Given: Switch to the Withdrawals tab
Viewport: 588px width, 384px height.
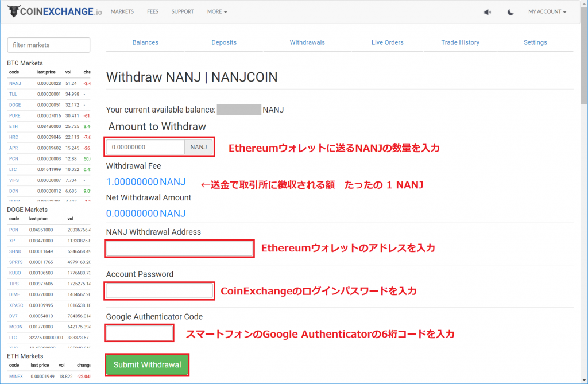Looking at the screenshot, I should [307, 42].
